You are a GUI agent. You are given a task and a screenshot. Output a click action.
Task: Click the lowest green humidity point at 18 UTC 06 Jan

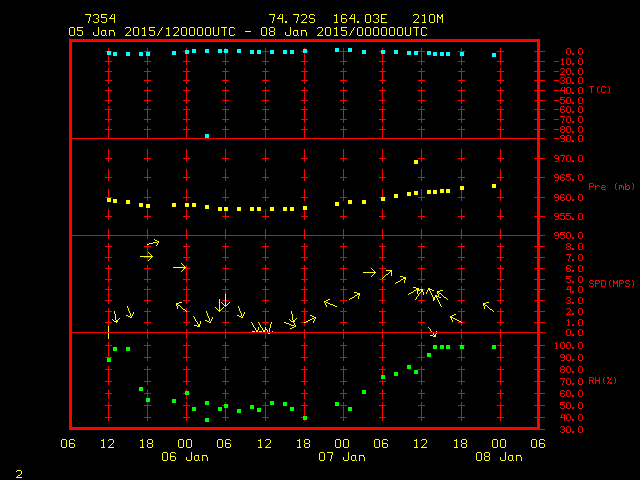(305, 418)
